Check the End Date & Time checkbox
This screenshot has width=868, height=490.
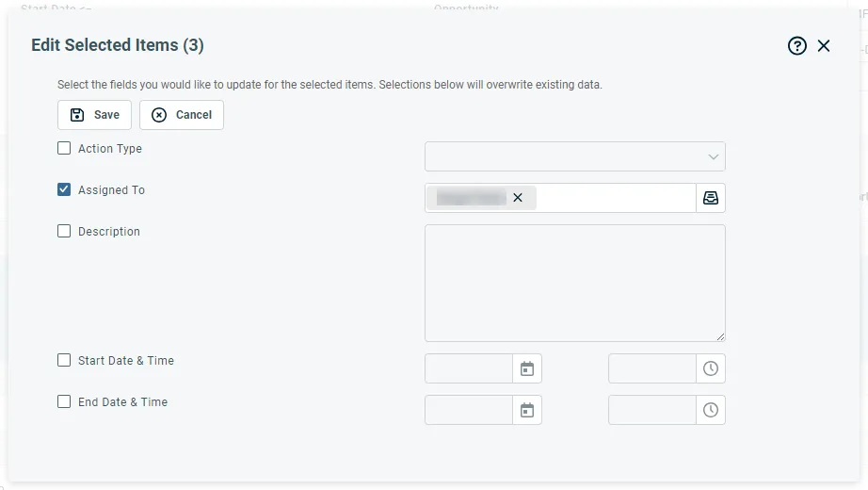[x=64, y=401]
